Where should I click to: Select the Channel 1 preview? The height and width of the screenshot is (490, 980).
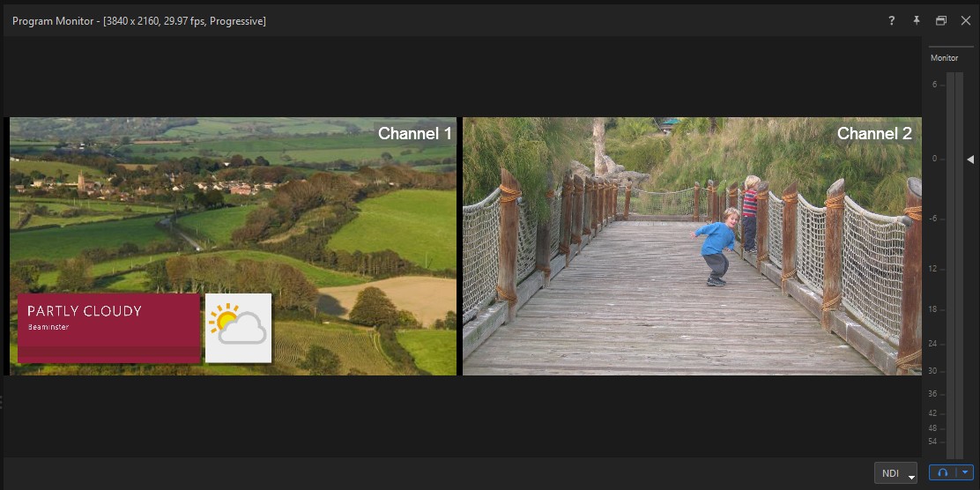point(234,246)
